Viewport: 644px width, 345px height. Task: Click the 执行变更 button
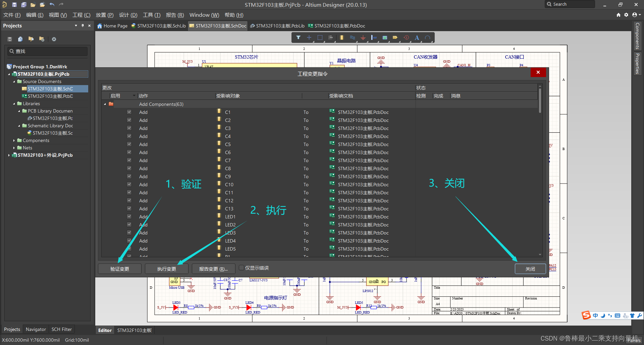[x=167, y=269]
